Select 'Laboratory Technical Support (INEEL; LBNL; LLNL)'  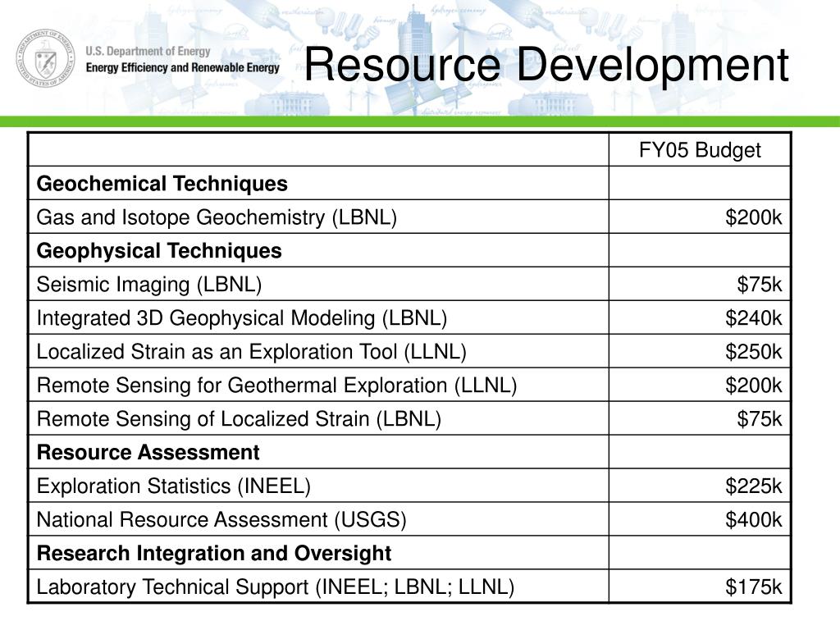tap(276, 587)
